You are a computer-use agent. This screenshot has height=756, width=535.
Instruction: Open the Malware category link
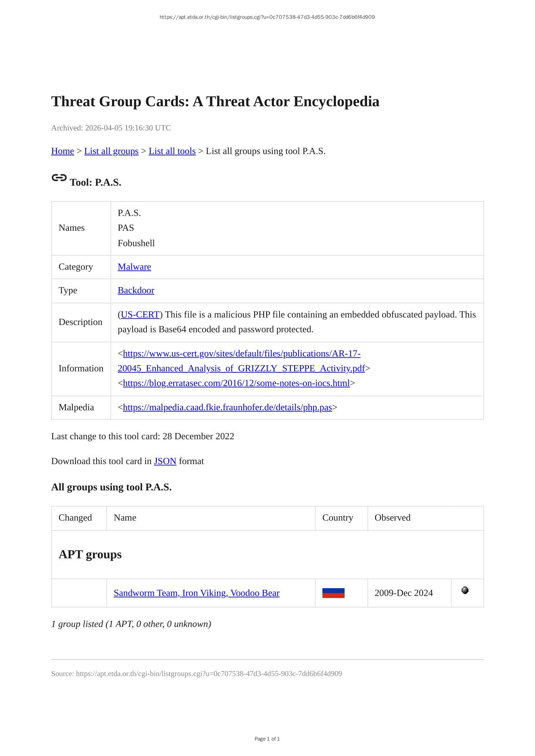point(134,267)
